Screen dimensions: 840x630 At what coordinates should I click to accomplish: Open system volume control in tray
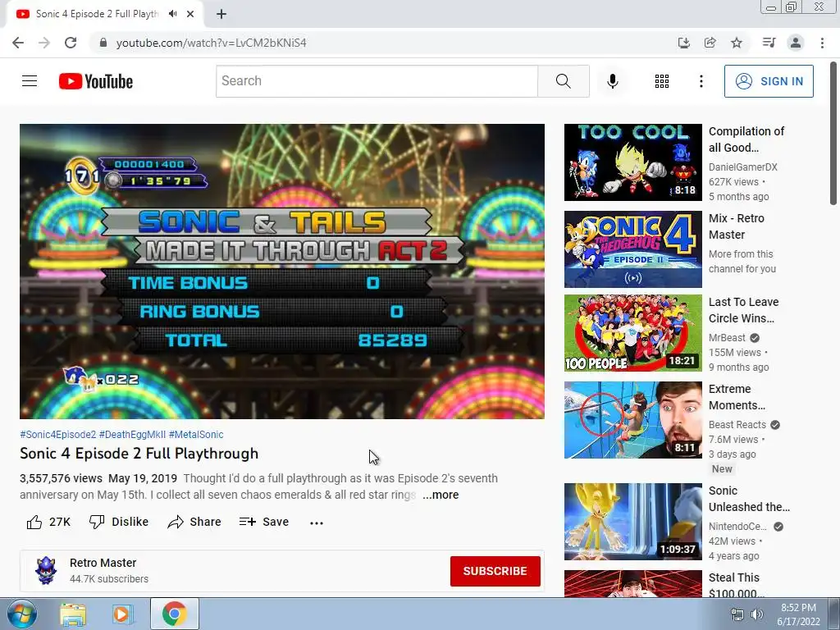756,614
